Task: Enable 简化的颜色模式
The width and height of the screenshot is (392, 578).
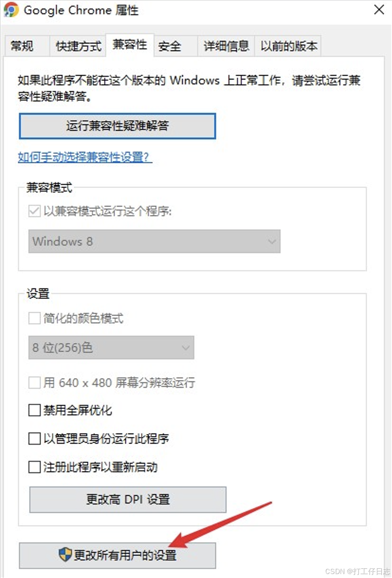Action: [x=34, y=318]
